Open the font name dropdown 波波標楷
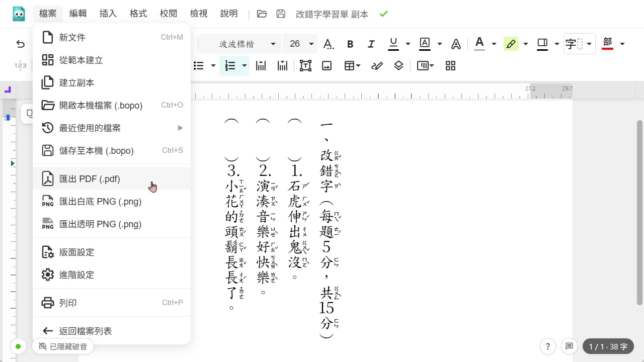This screenshot has width=644, height=362. click(x=240, y=44)
